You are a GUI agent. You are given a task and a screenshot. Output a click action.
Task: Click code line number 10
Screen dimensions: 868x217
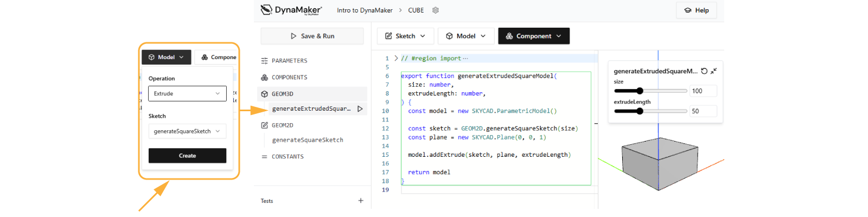click(x=385, y=111)
